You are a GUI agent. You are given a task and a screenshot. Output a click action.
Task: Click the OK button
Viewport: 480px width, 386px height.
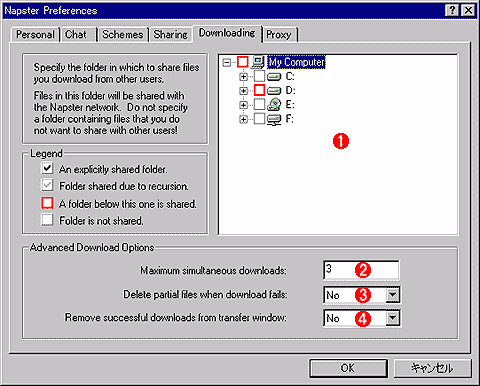[348, 368]
